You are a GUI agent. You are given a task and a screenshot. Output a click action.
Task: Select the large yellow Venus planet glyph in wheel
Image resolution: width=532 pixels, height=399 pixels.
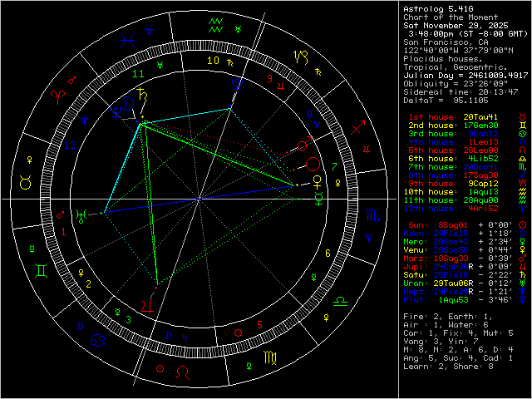pyautogui.click(x=318, y=182)
